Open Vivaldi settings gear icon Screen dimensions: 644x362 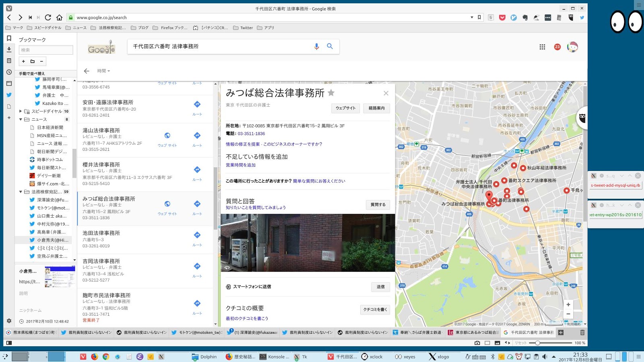click(x=9, y=321)
